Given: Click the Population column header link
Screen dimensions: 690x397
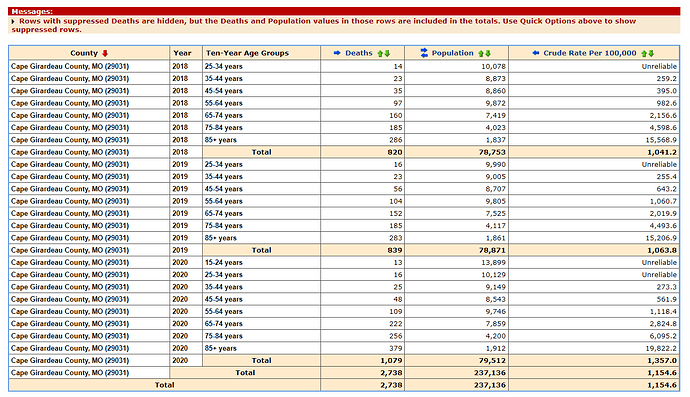Looking at the screenshot, I should [452, 53].
